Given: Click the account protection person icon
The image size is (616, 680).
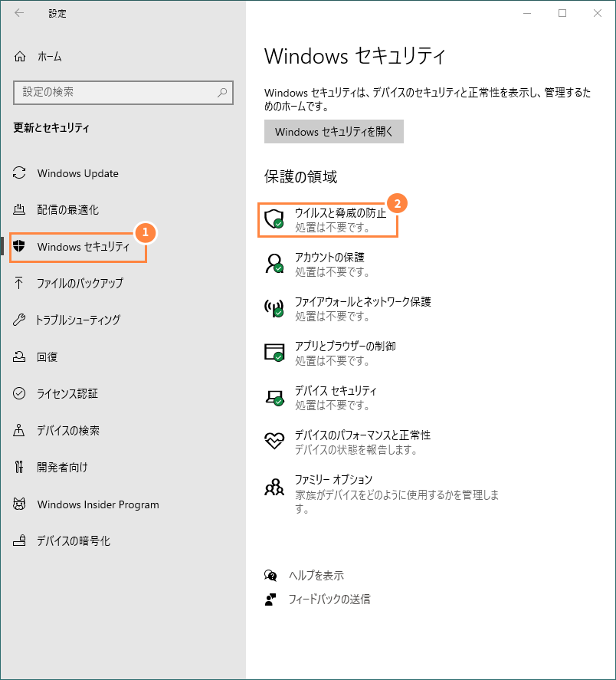Looking at the screenshot, I should (274, 263).
